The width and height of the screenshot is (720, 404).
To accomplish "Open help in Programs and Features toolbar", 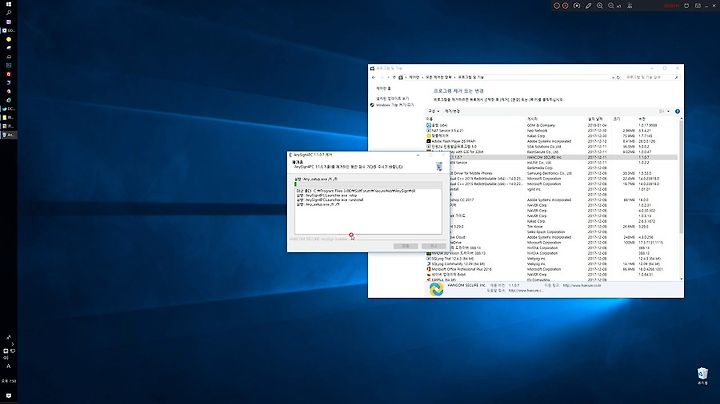I will pyautogui.click(x=677, y=111).
